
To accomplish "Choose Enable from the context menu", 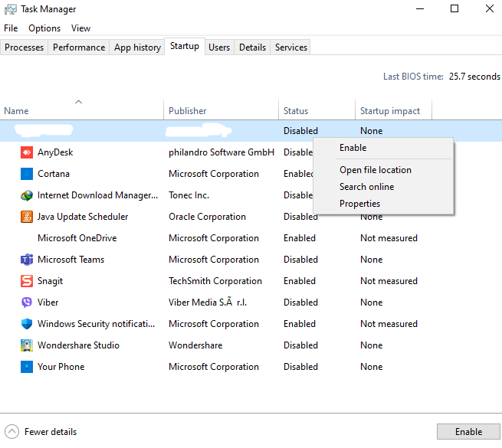I will 383,148.
